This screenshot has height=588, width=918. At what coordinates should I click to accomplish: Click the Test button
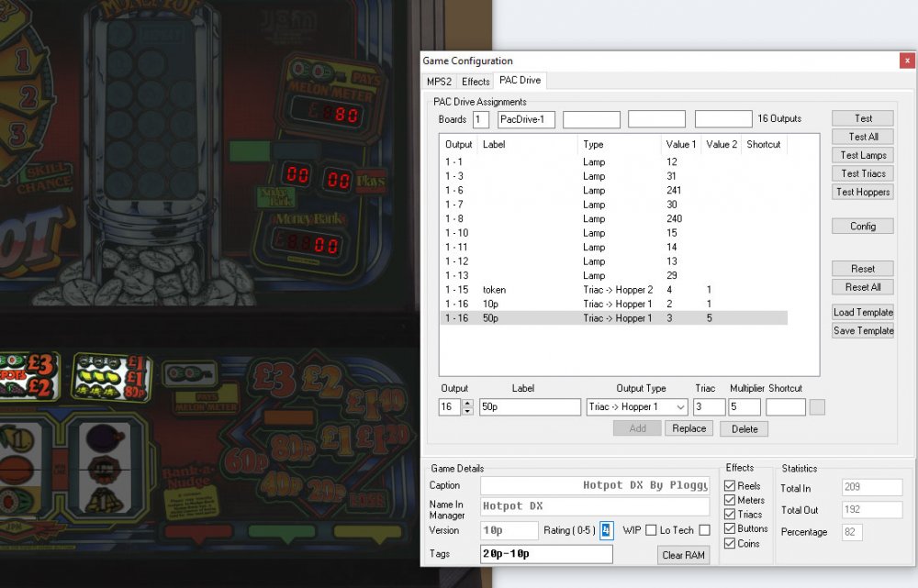coord(862,118)
